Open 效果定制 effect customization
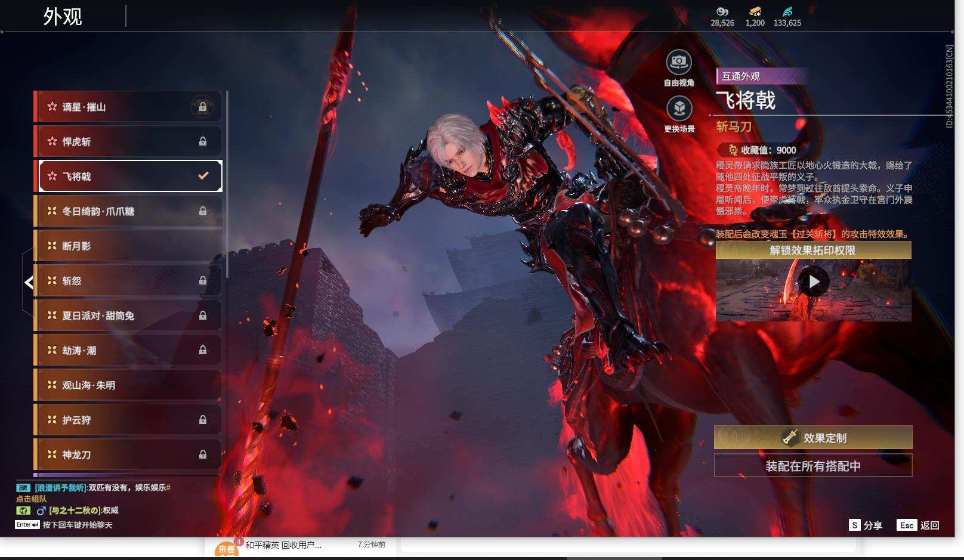Viewport: 964px width, 560px height. coord(813,437)
